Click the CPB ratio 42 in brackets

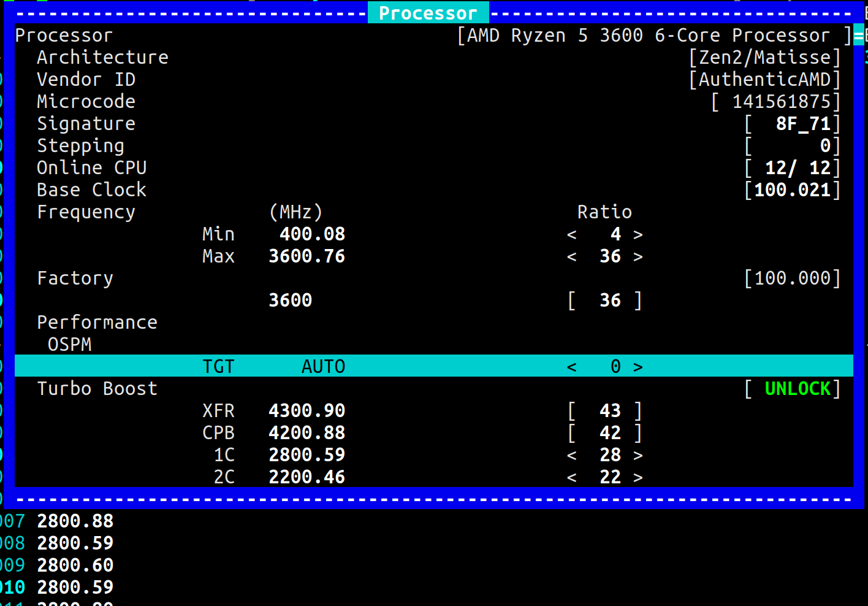[x=605, y=433]
